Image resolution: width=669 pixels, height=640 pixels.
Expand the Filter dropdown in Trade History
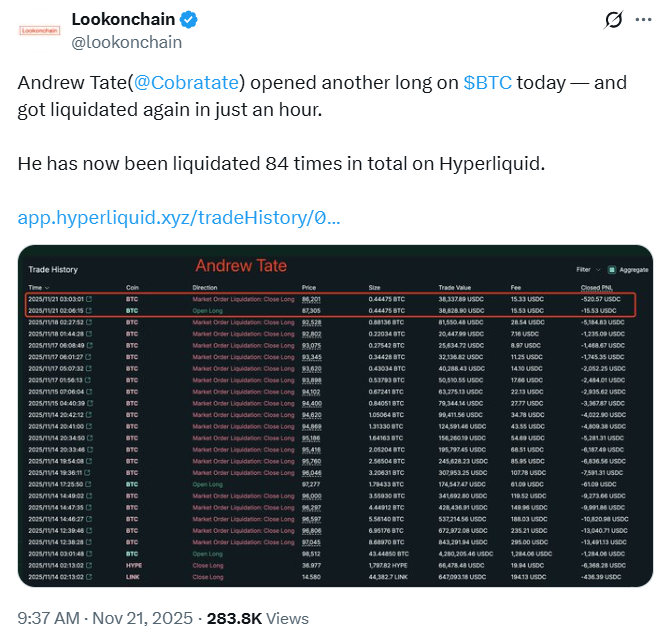tap(587, 269)
